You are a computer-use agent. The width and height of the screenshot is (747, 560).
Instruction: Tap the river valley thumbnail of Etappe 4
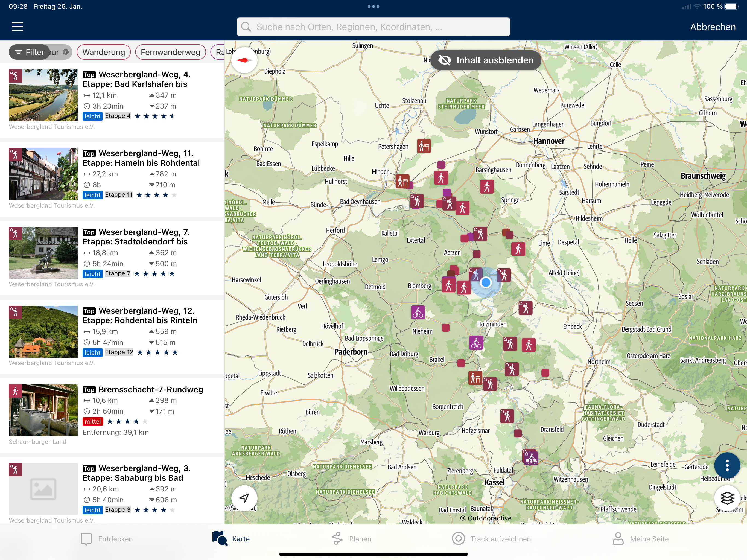coord(43,96)
